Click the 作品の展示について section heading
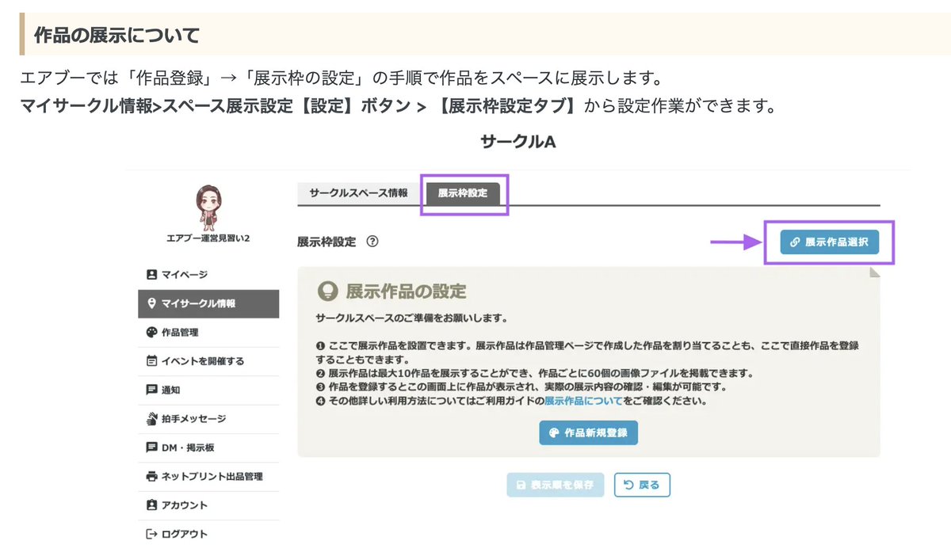The image size is (951, 560). tap(116, 35)
